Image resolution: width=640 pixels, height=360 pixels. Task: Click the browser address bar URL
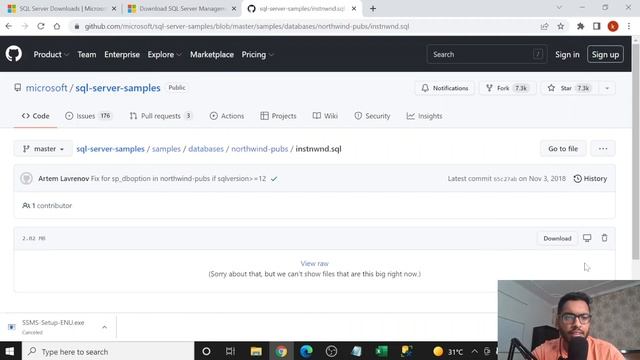[x=247, y=26]
